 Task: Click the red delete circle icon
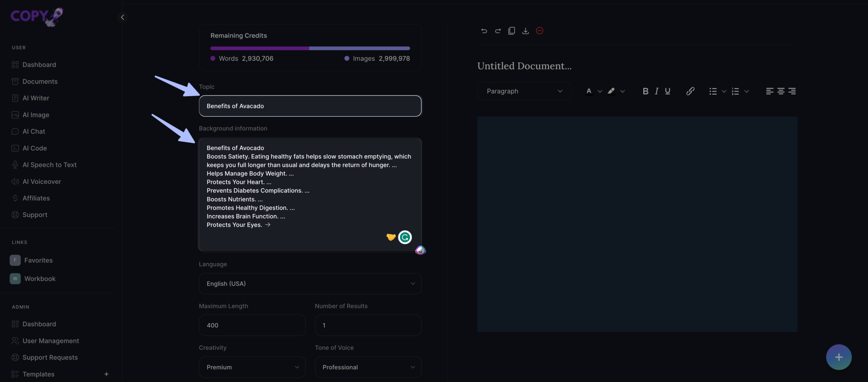[539, 31]
